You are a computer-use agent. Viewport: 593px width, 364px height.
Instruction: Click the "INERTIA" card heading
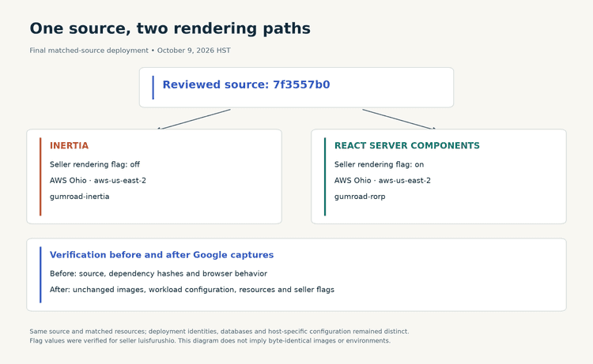pyautogui.click(x=70, y=146)
